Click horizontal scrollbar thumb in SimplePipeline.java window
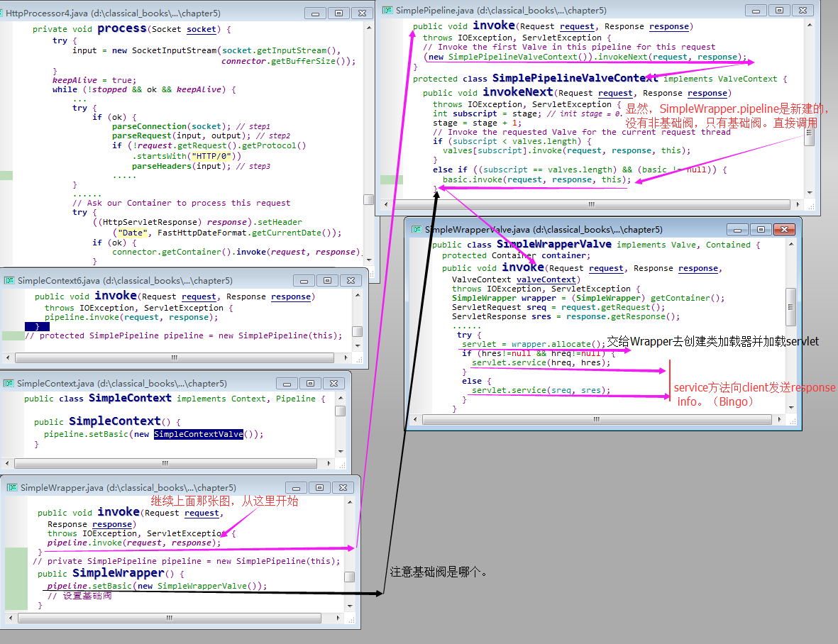This screenshot has height=644, width=838. (x=591, y=204)
